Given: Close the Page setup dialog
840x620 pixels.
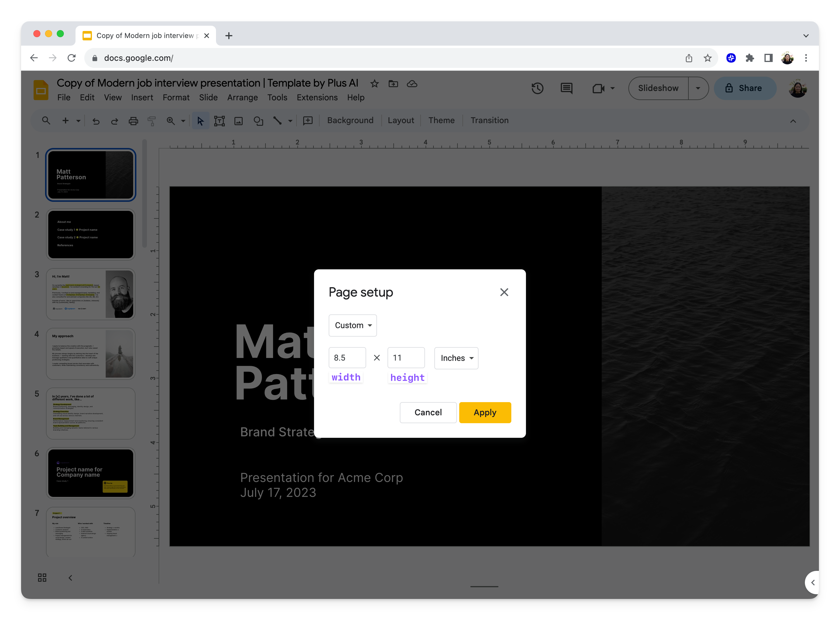Looking at the screenshot, I should coord(504,292).
